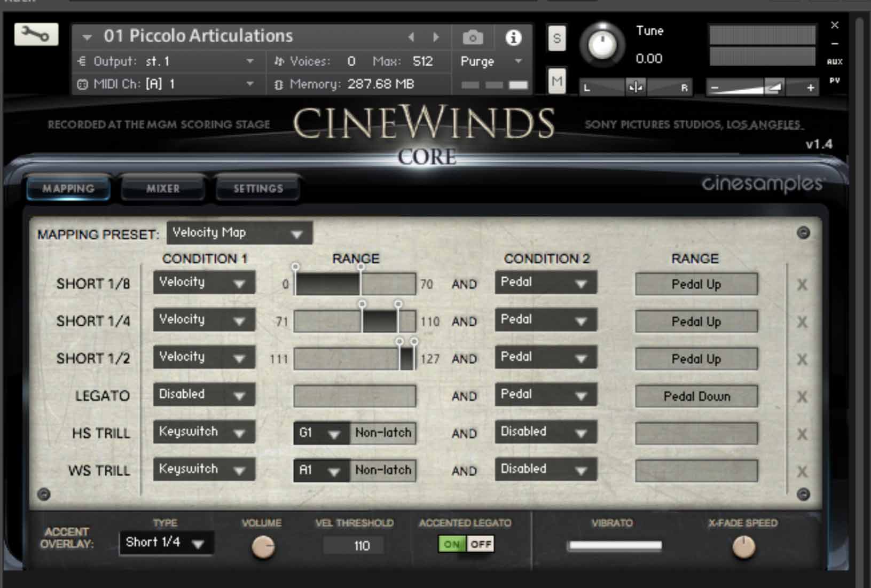This screenshot has width=871, height=588.
Task: Open the SETTINGS tab
Action: tap(257, 188)
